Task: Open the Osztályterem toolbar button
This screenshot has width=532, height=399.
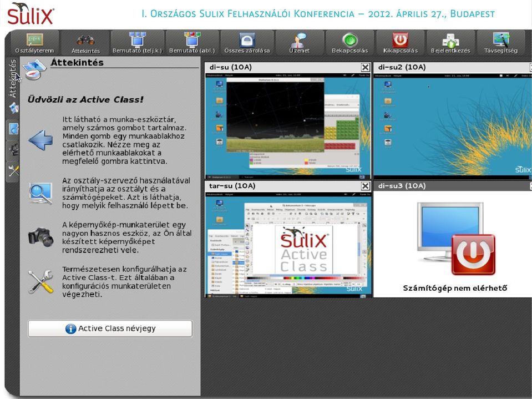Action: pyautogui.click(x=34, y=43)
